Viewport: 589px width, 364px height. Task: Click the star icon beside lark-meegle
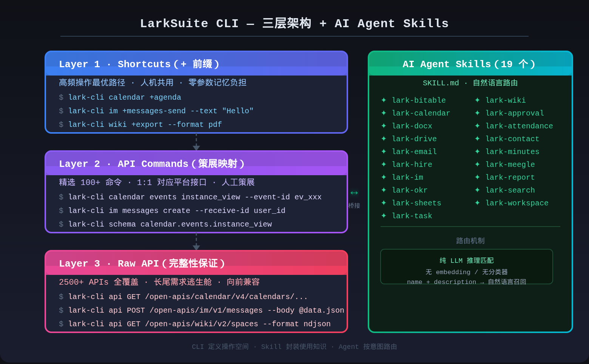(477, 164)
